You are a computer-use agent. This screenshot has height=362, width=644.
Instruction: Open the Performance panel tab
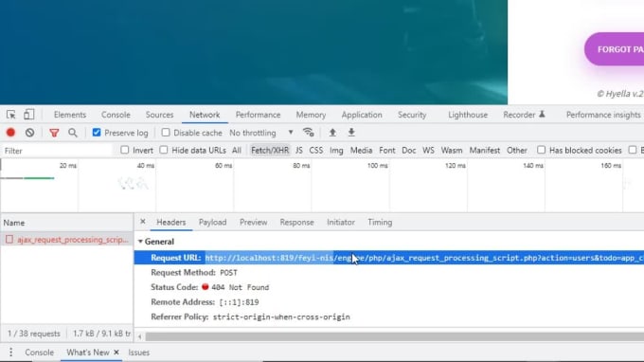coord(258,115)
